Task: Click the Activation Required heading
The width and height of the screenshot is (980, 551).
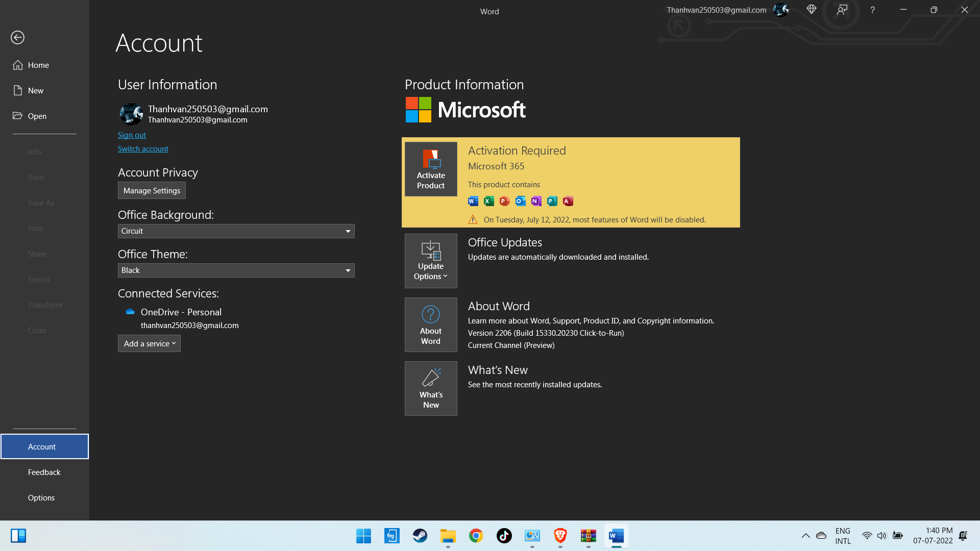Action: pos(517,151)
